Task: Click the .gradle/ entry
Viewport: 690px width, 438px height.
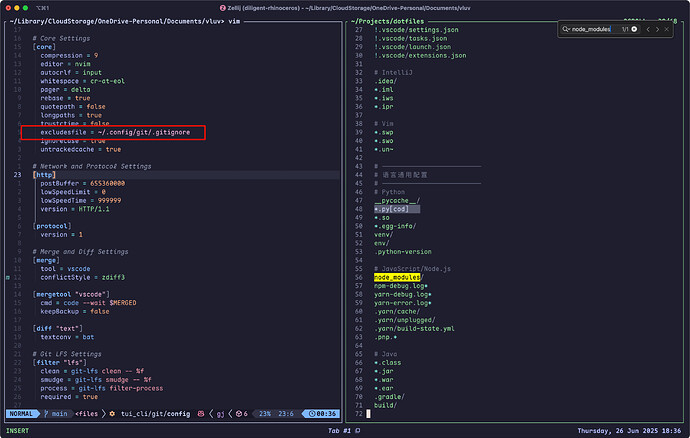Action: pyautogui.click(x=389, y=397)
